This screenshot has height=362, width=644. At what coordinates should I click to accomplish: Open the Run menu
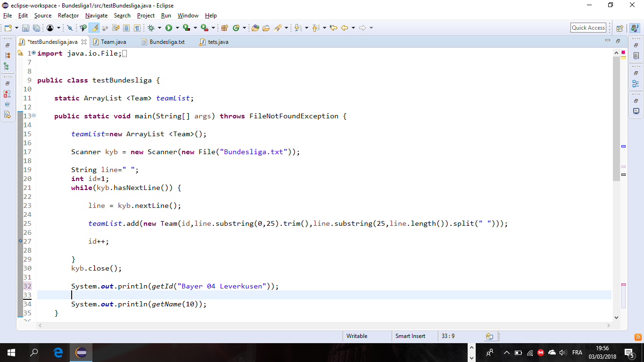click(x=166, y=16)
